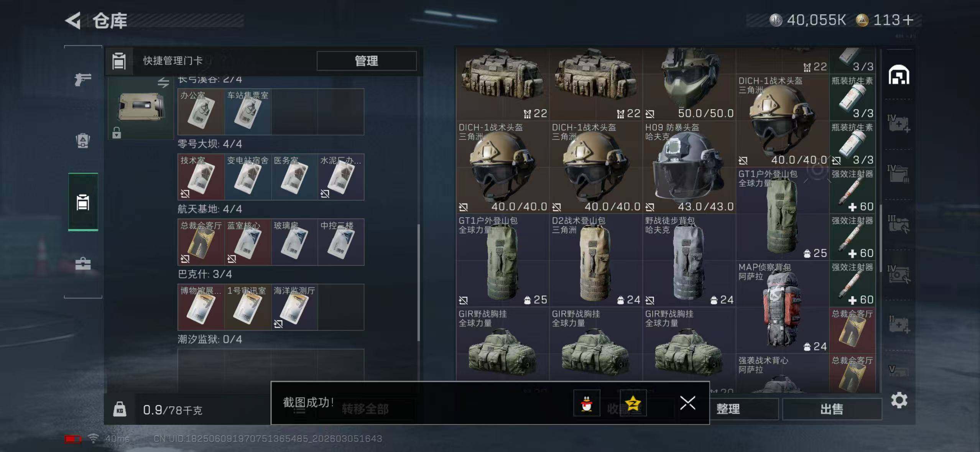Click the 出售 sell button
This screenshot has height=452, width=980.
(832, 409)
